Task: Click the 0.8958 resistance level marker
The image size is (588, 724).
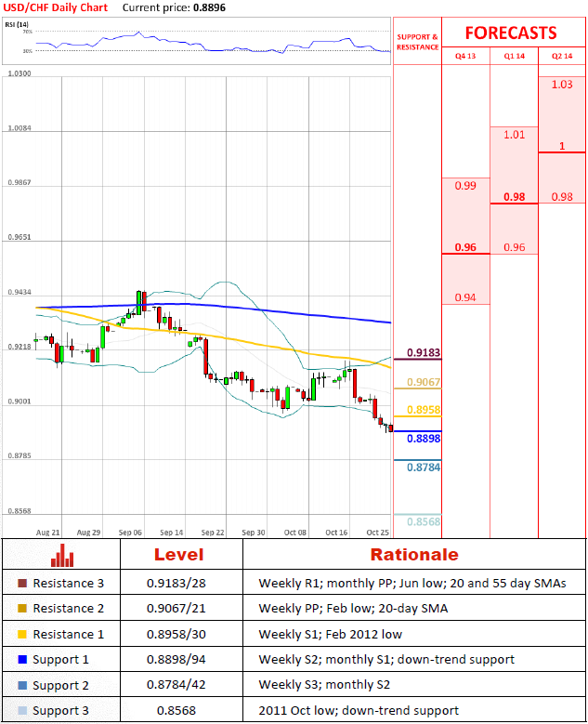Action: pyautogui.click(x=424, y=410)
